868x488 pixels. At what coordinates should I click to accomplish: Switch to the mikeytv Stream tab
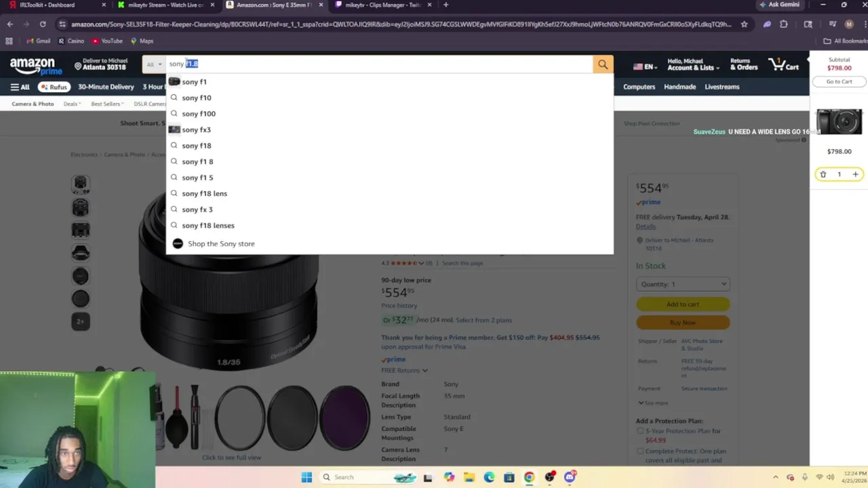(x=165, y=5)
